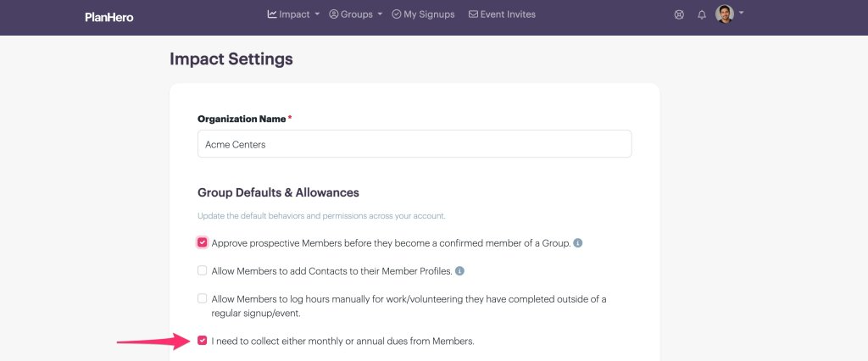Screen dimensions: 868x361
Task: Expand the Impact dropdown menu
Action: click(317, 14)
